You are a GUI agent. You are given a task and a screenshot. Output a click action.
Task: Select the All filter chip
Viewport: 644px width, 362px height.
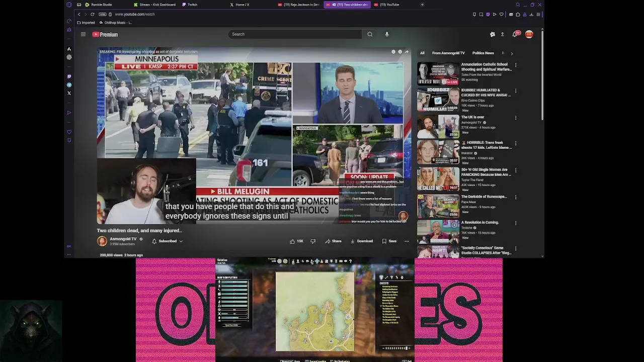point(422,53)
